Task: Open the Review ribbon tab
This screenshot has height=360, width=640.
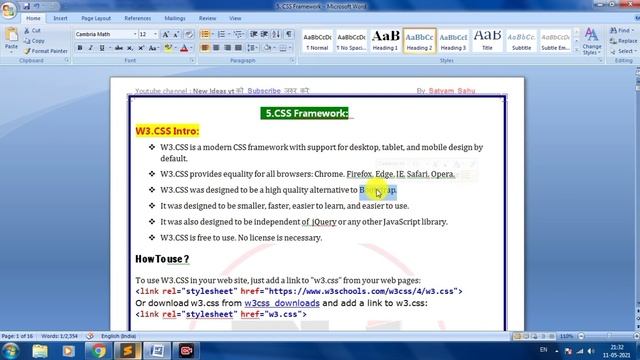Action: pyautogui.click(x=207, y=18)
